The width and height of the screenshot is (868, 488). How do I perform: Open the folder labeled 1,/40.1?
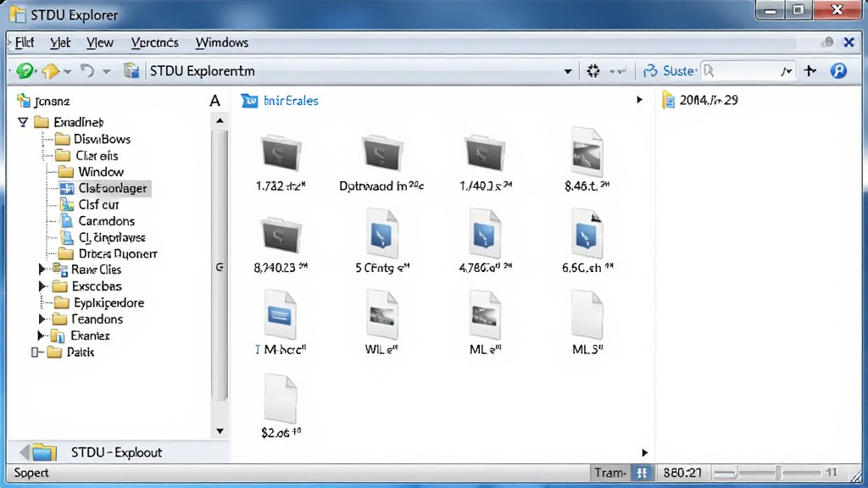[x=484, y=152]
